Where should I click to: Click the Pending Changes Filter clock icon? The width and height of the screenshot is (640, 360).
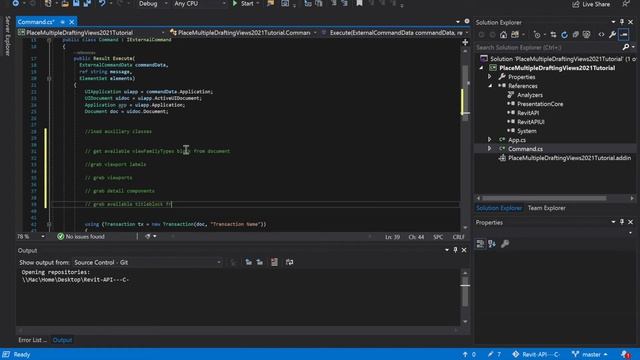click(x=537, y=35)
